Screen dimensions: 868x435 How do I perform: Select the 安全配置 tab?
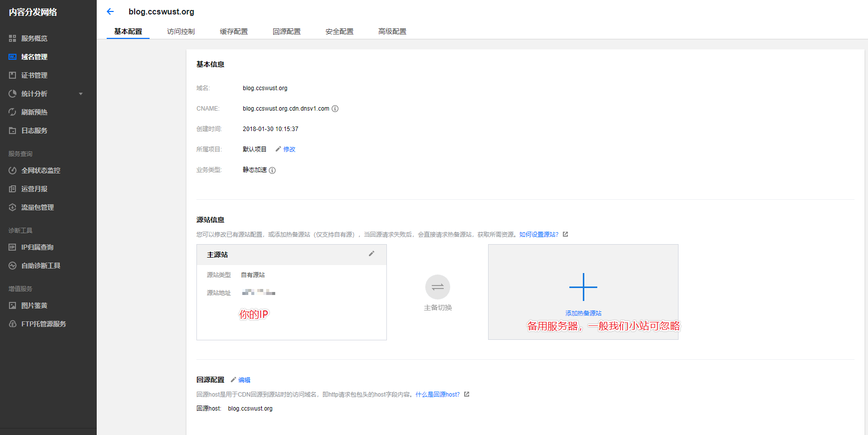tap(340, 31)
